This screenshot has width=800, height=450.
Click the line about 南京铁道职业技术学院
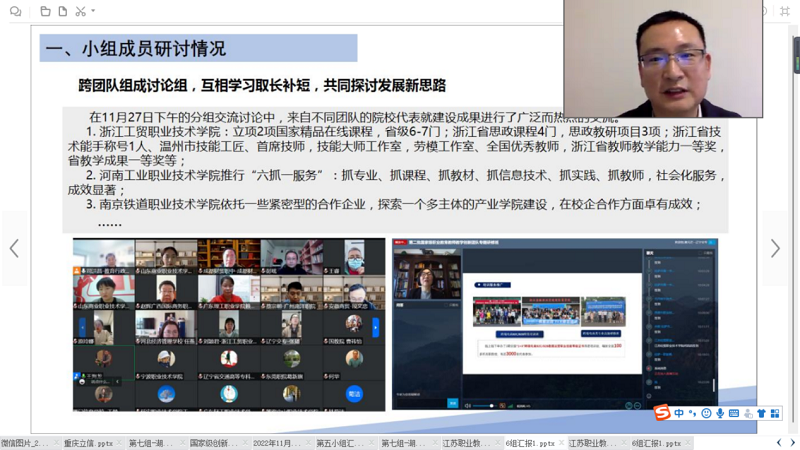coord(394,205)
